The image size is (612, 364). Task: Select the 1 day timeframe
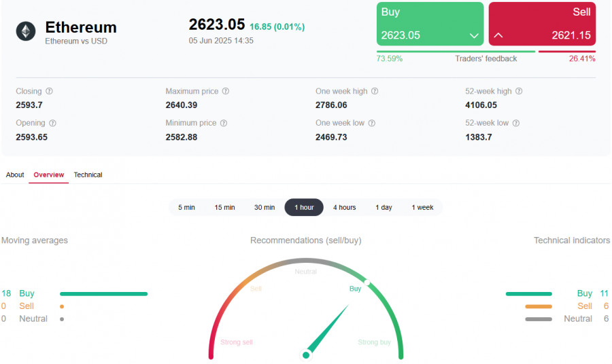tap(384, 207)
